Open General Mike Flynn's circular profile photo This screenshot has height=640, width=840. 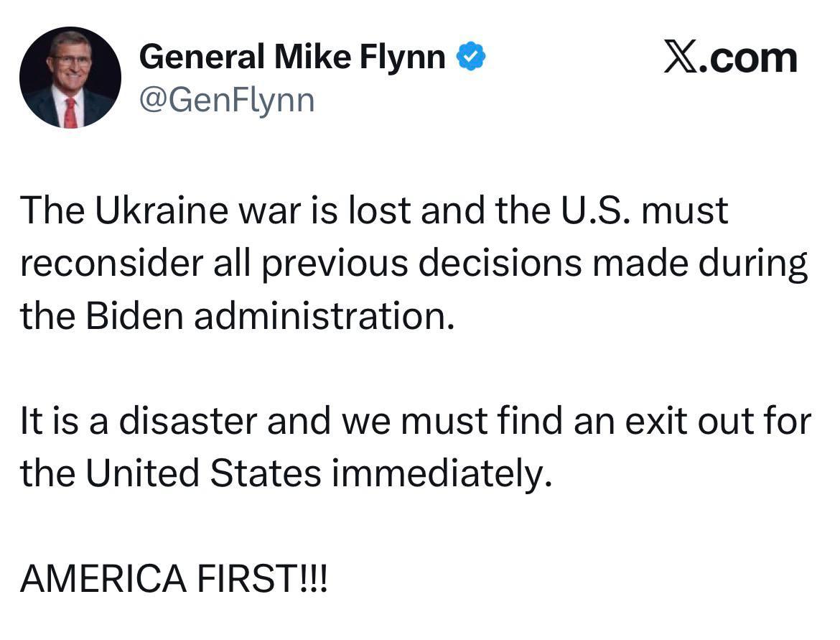coord(72,78)
